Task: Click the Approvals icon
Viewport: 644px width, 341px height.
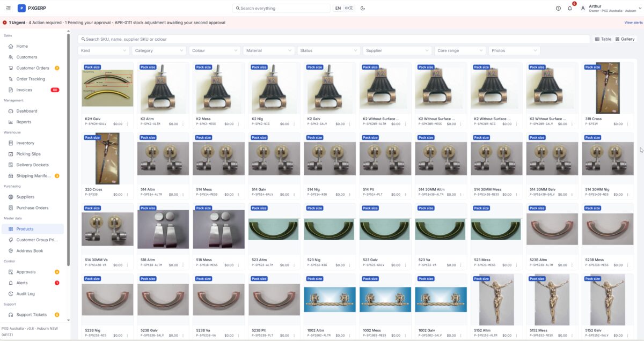Action: (x=11, y=272)
